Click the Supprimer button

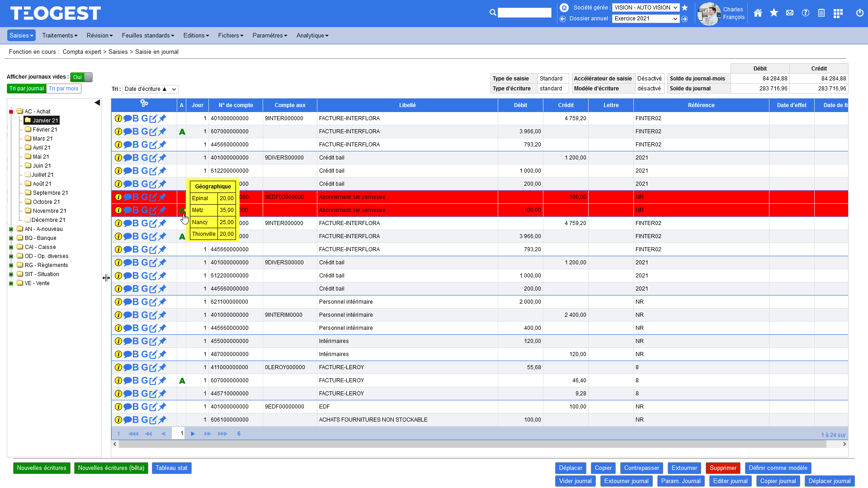tap(723, 468)
